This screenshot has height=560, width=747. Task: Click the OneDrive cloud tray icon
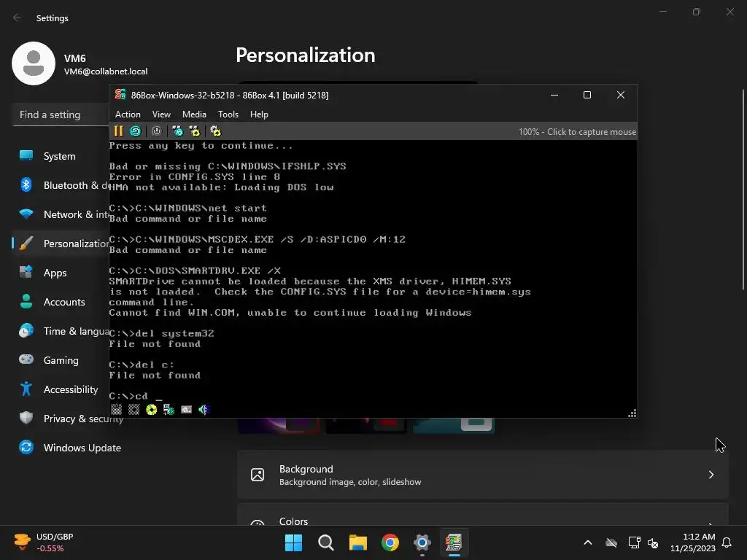pos(611,542)
